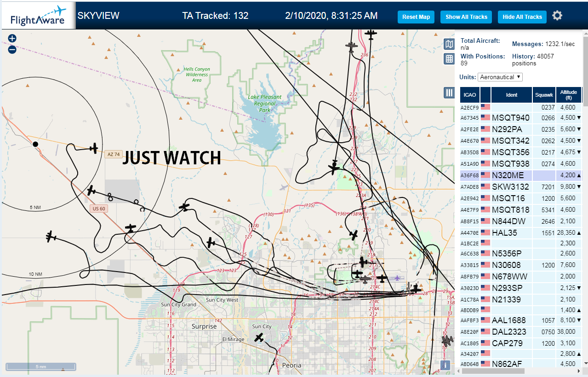Select the MSQT356 aircraft row
The width and height of the screenshot is (588, 377).
tap(521, 152)
